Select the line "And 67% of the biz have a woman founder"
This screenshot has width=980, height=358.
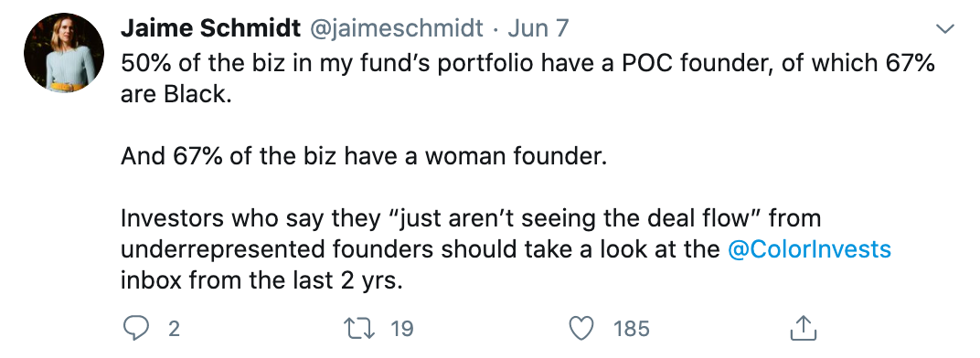[x=364, y=156]
